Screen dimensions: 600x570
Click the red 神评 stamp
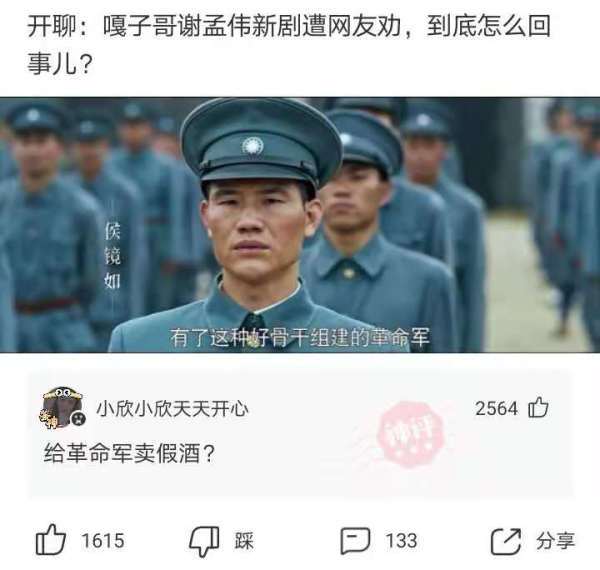tap(410, 433)
